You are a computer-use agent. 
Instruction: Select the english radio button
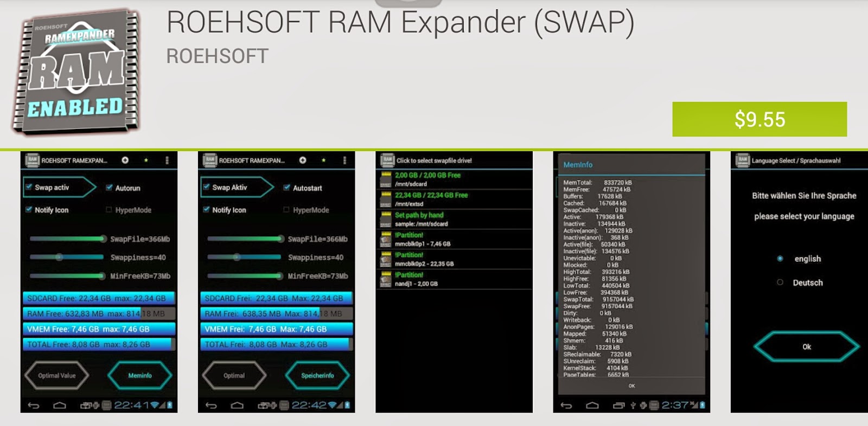(780, 259)
